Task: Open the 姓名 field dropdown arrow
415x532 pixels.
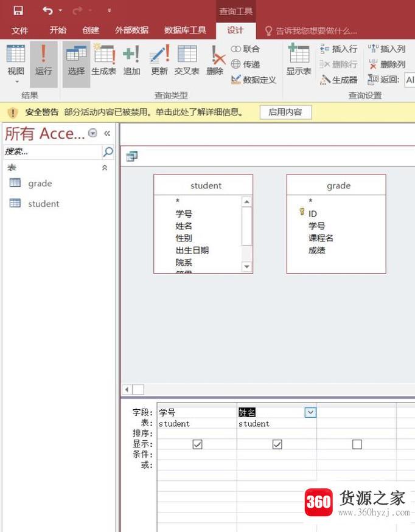Action: pos(310,413)
